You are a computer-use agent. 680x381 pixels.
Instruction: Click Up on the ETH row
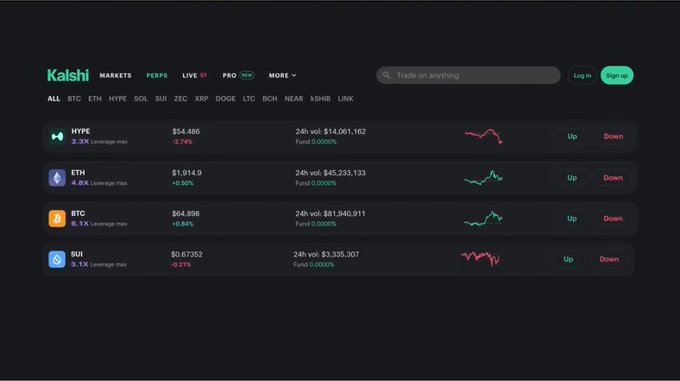click(572, 178)
